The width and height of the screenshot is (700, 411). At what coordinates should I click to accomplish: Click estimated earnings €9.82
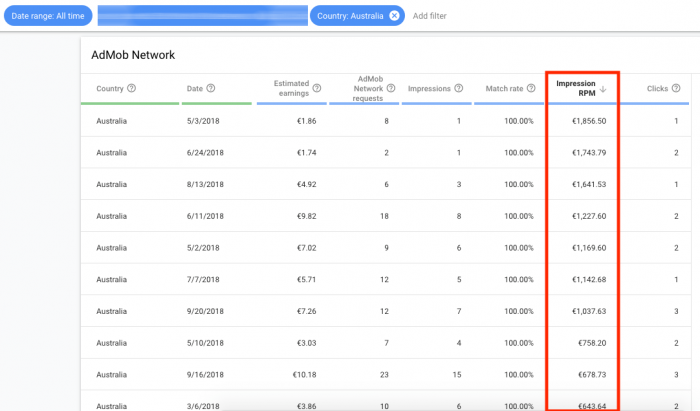coord(306,216)
